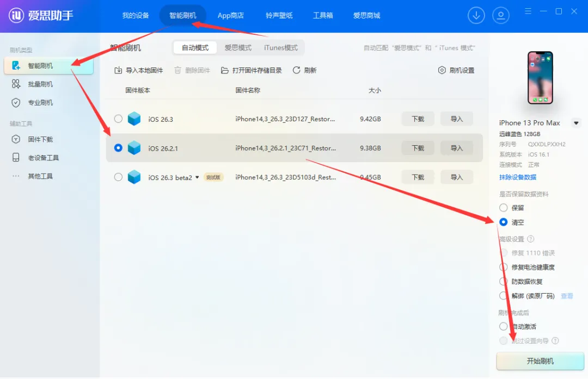This screenshot has width=588, height=379.
Task: Open 智能刷机 top navigation tab
Action: pos(182,15)
